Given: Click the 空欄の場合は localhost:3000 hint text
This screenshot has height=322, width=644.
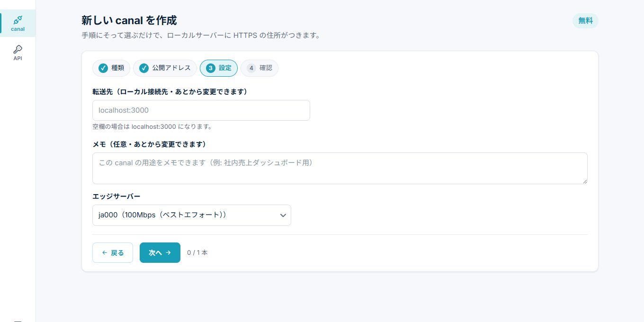Looking at the screenshot, I should (x=152, y=127).
